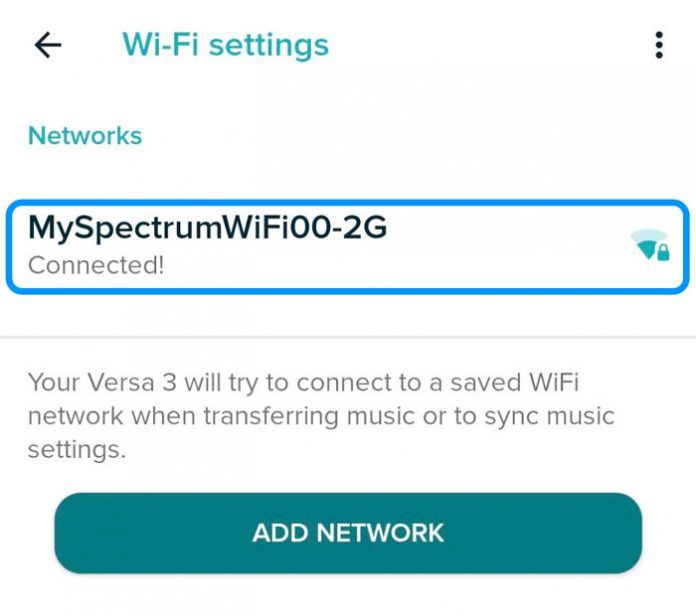Tap the "NETWORK" word on the teal button
The height and width of the screenshot is (616, 696).
(383, 532)
